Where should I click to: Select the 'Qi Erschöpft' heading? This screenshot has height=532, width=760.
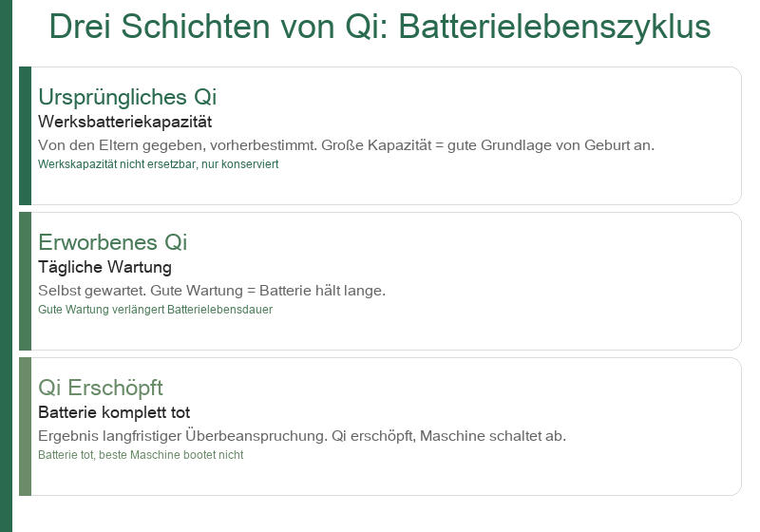[101, 388]
